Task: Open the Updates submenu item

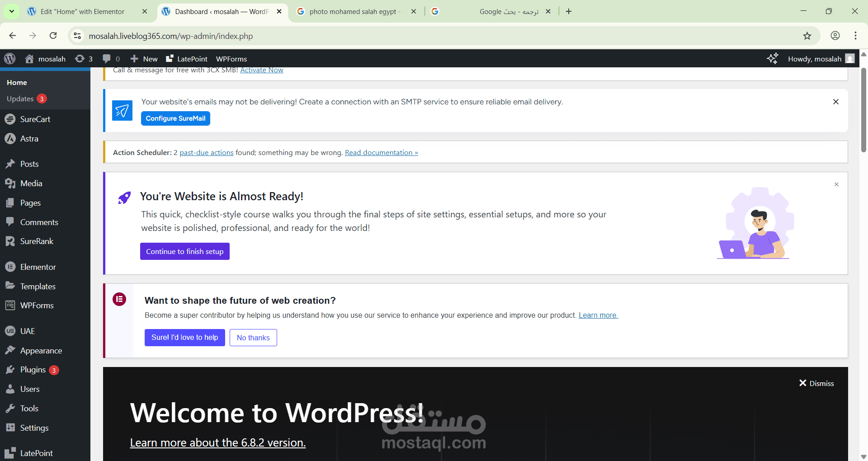Action: pos(27,99)
